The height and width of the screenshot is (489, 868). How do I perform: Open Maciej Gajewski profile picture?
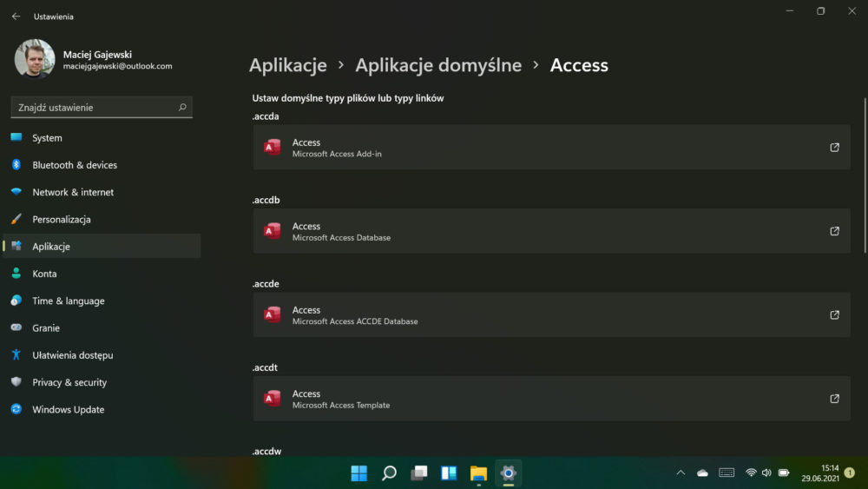click(35, 59)
